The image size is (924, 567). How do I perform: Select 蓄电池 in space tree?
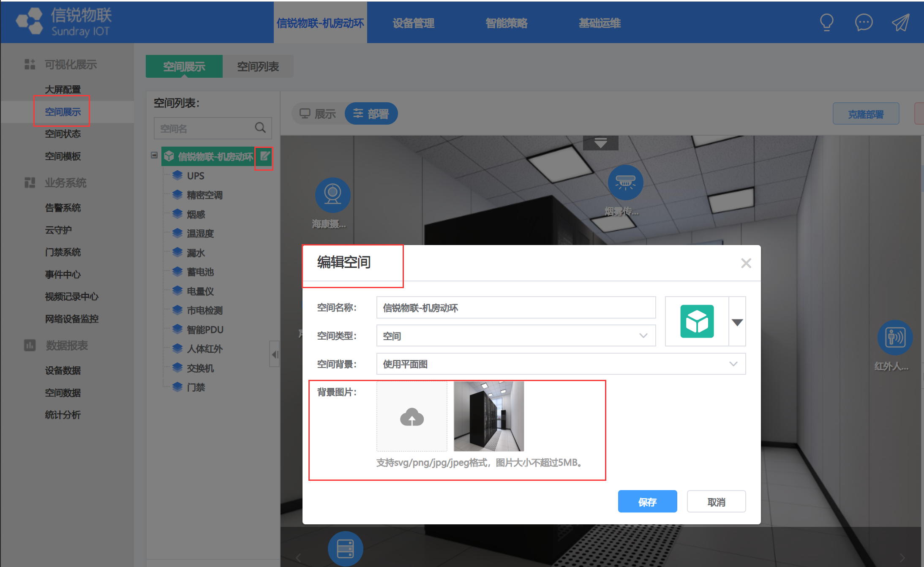coord(200,272)
